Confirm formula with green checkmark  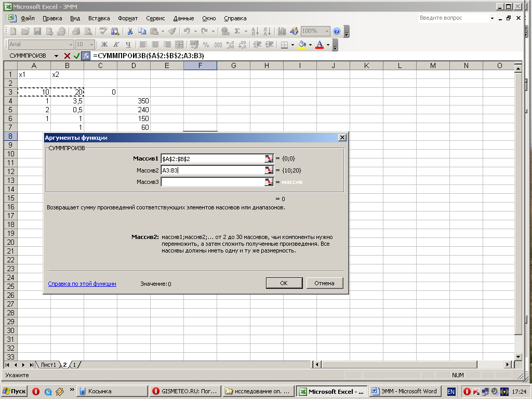(76, 56)
